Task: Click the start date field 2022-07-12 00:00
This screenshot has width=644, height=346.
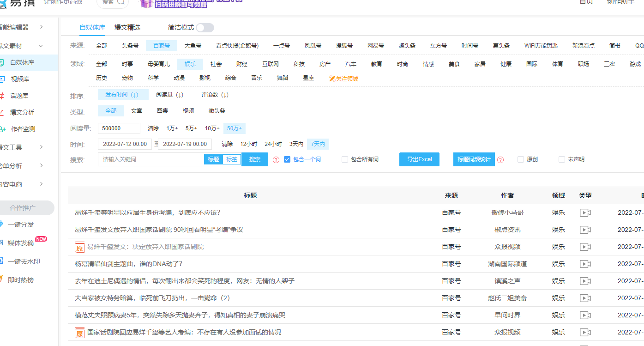Action: tap(125, 144)
